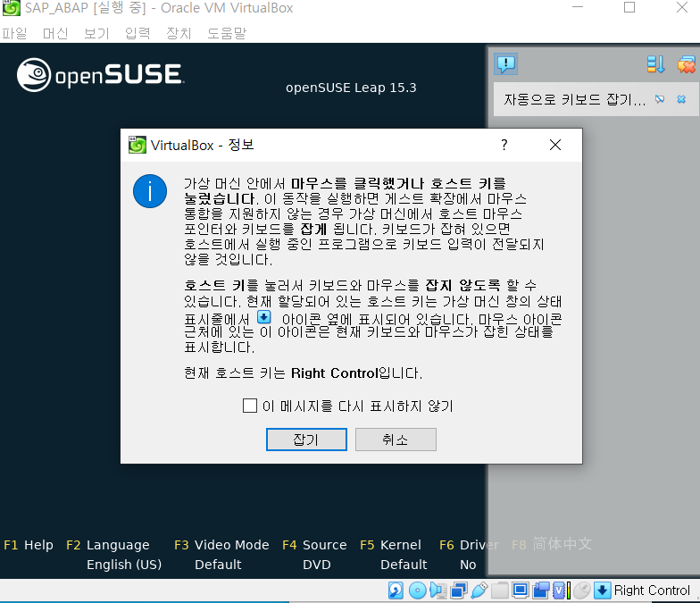This screenshot has width=700, height=603.
Task: Click F1 Help in boot screen
Action: pyautogui.click(x=29, y=545)
